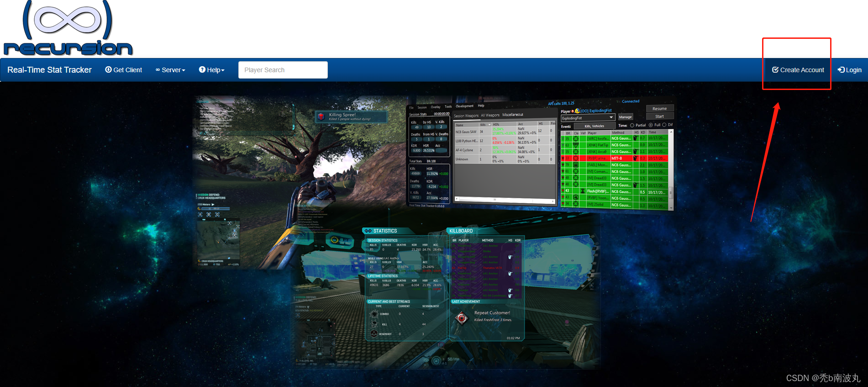
Task: Click the stat tracker showcase image
Action: (434, 233)
